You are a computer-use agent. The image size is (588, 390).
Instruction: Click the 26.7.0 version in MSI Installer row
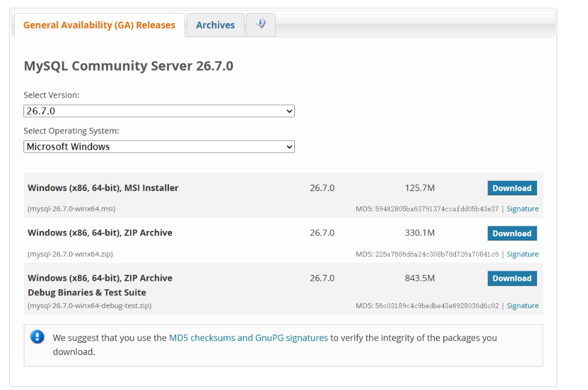322,187
